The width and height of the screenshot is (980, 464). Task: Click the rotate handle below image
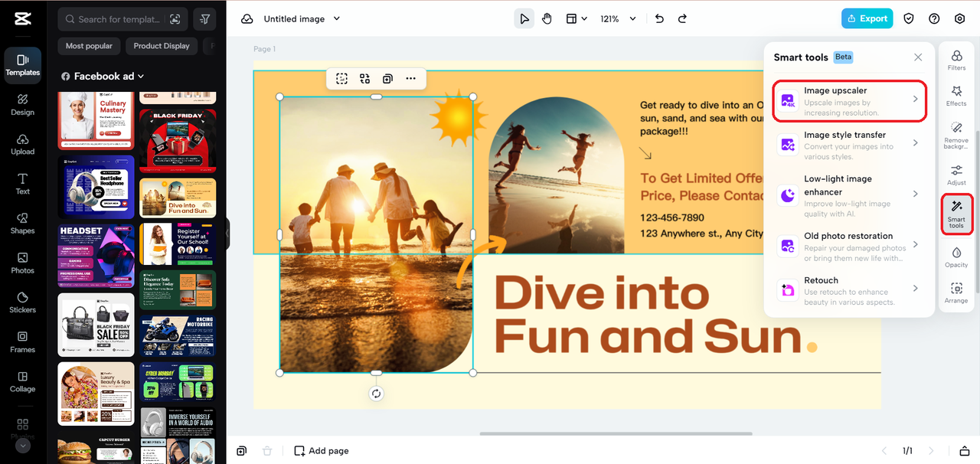(376, 394)
